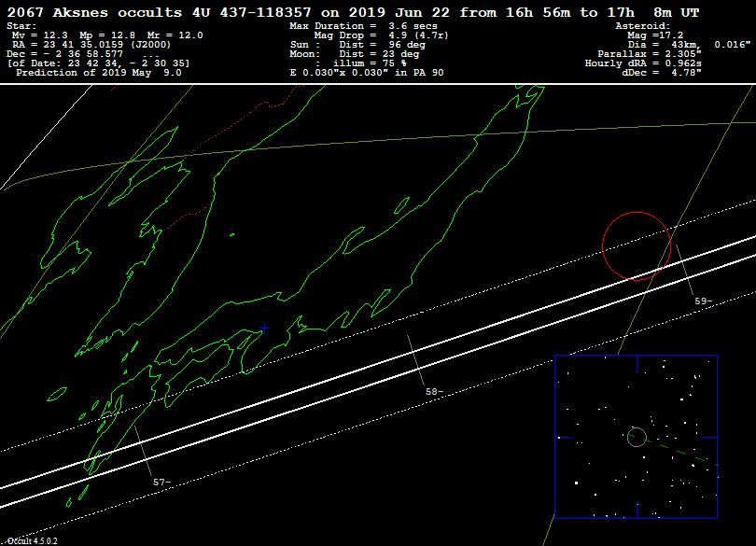The width and height of the screenshot is (756, 546).
Task: Click the 'Dia = 43km, 0.016"' line
Action: (689, 45)
